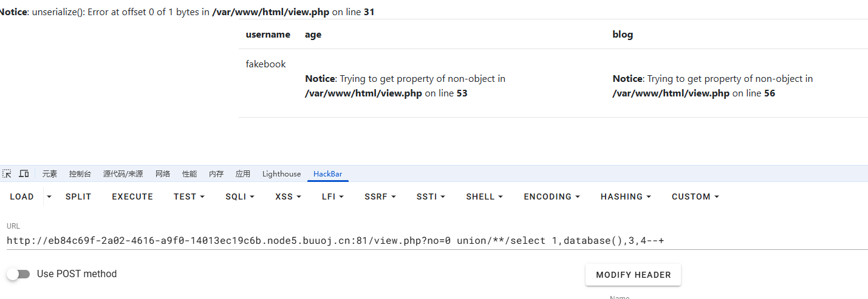The height and width of the screenshot is (299, 868).
Task: Expand the XSS menu
Action: tap(288, 197)
